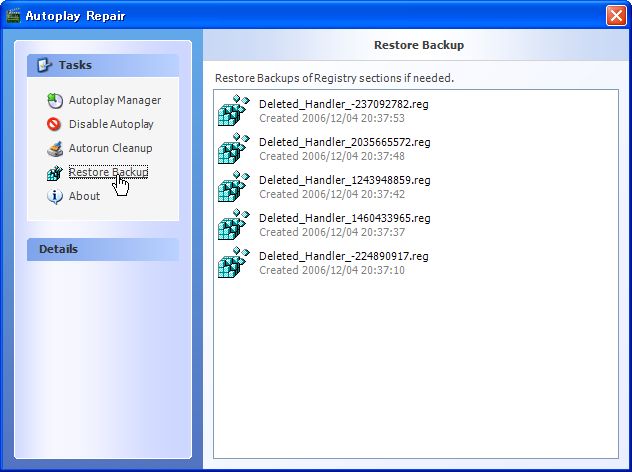Open the Disable Autoplay task

[111, 124]
